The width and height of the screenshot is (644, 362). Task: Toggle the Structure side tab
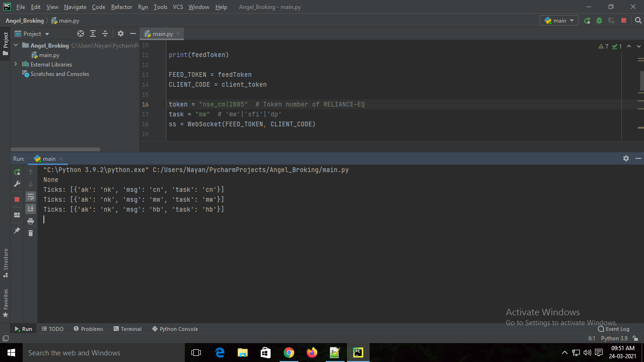click(x=5, y=263)
